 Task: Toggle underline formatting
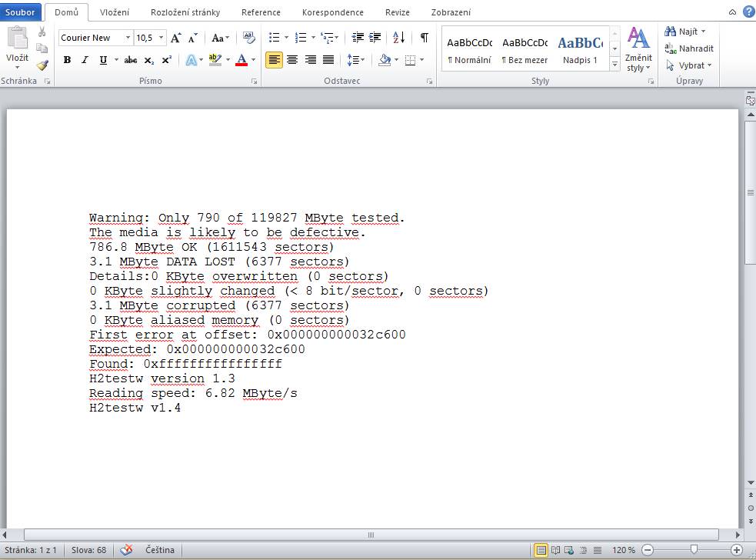103,60
